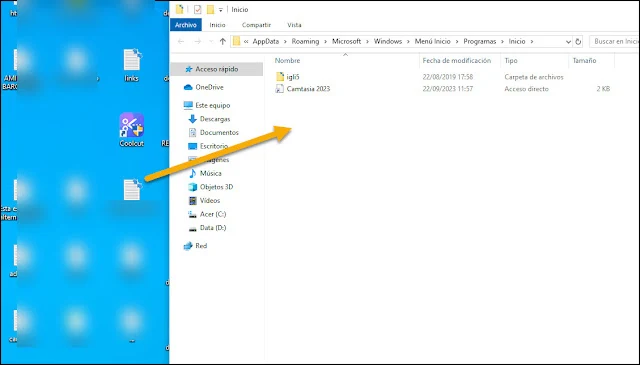Sort by Tamaño column header
Image resolution: width=640 pixels, height=365 pixels.
click(x=584, y=60)
